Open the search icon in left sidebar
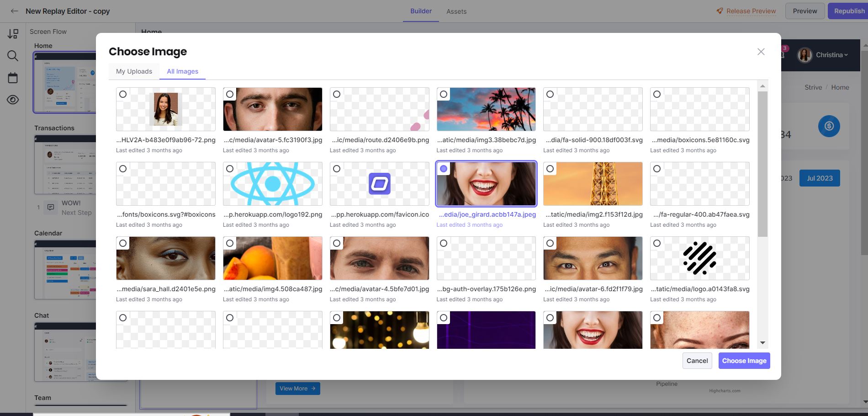Image resolution: width=868 pixels, height=416 pixels. click(x=13, y=56)
